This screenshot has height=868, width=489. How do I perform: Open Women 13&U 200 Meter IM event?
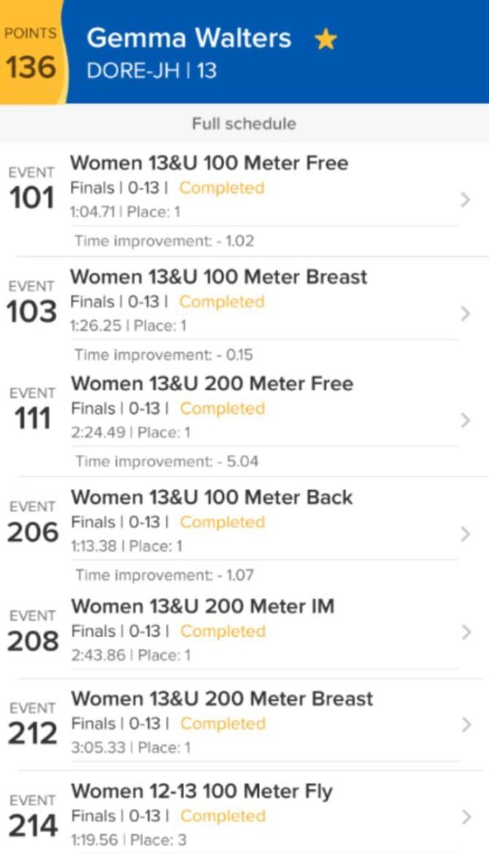click(203, 607)
